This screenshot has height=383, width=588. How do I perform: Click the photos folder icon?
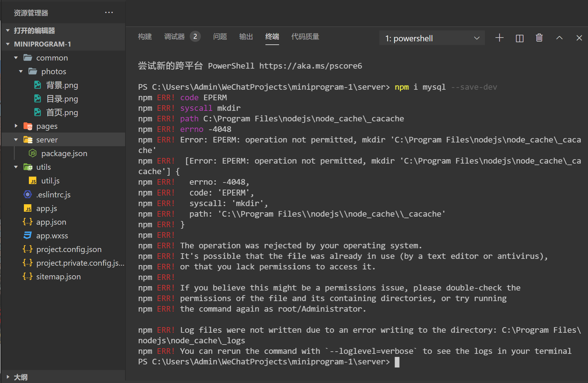tap(33, 71)
